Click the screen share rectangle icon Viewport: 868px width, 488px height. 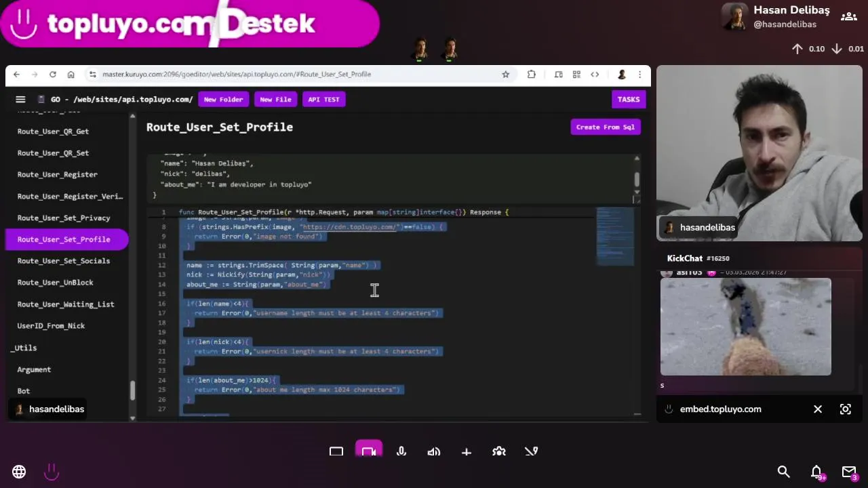coord(336,451)
